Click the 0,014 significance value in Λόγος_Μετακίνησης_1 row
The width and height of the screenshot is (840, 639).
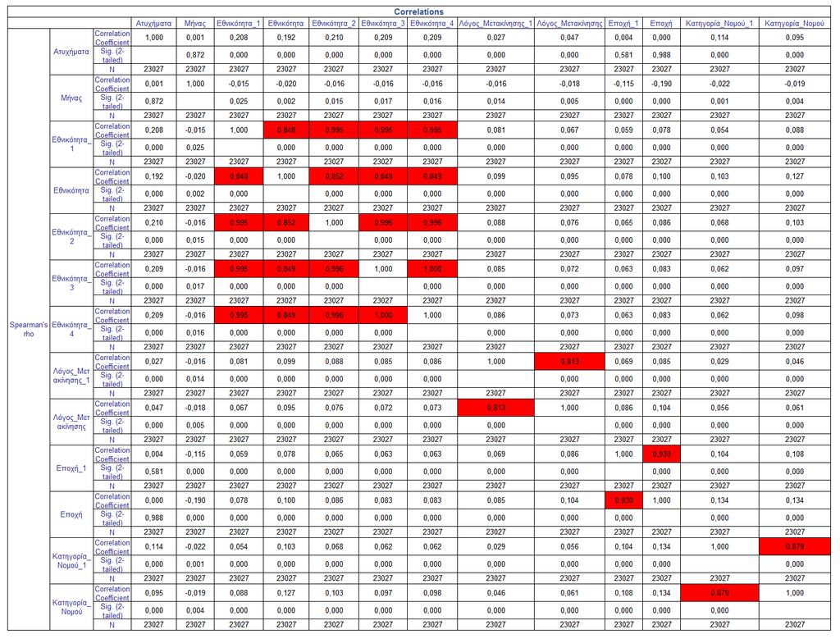(195, 379)
